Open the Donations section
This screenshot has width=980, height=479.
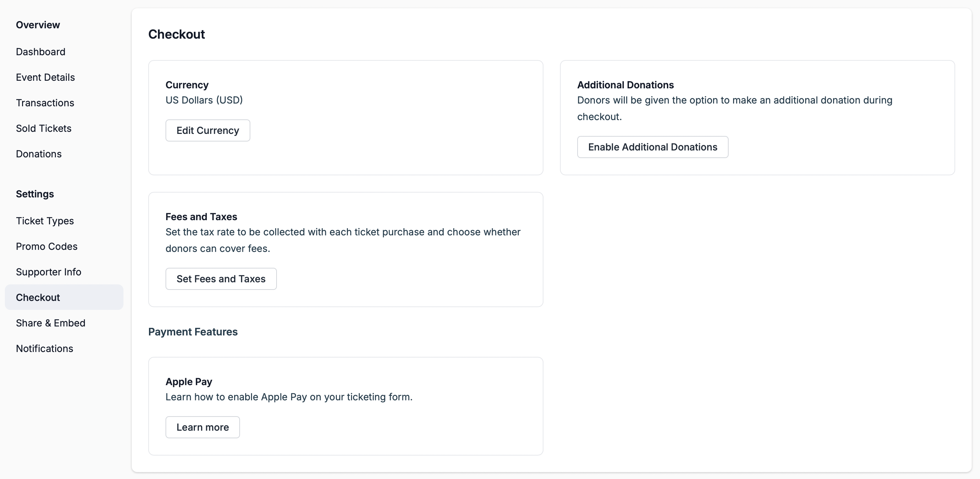38,154
